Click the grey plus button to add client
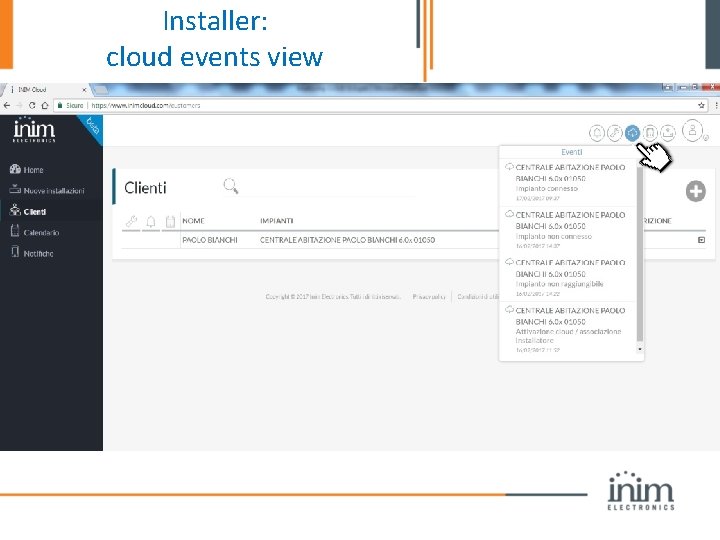The width and height of the screenshot is (720, 540). click(x=696, y=191)
